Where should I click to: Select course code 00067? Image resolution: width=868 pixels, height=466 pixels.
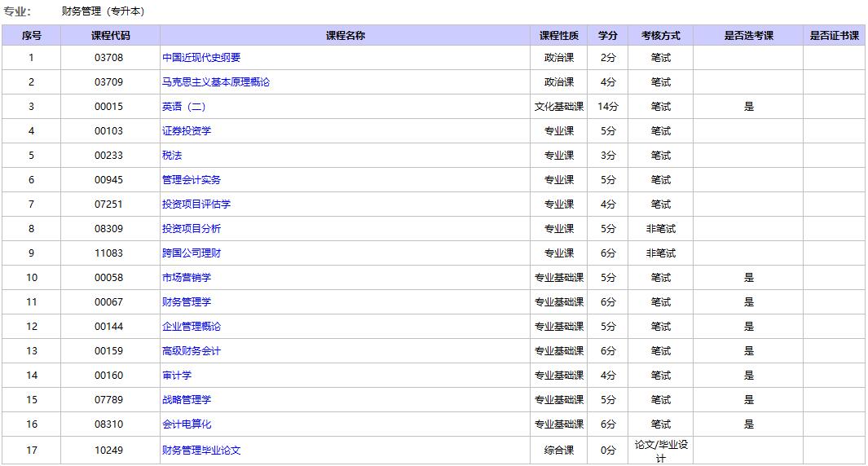pyautogui.click(x=109, y=301)
